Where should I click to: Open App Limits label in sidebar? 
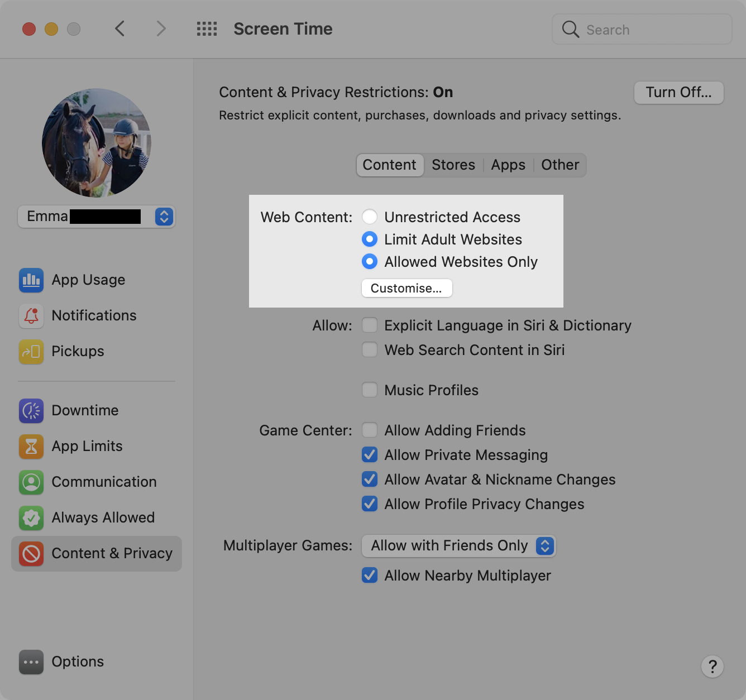[x=87, y=446]
